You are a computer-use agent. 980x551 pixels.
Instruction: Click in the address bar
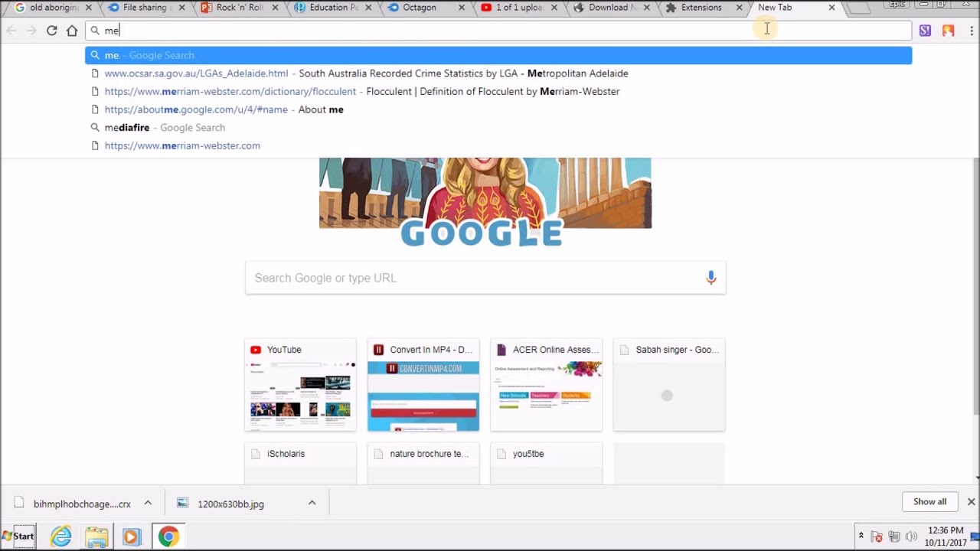point(498,31)
